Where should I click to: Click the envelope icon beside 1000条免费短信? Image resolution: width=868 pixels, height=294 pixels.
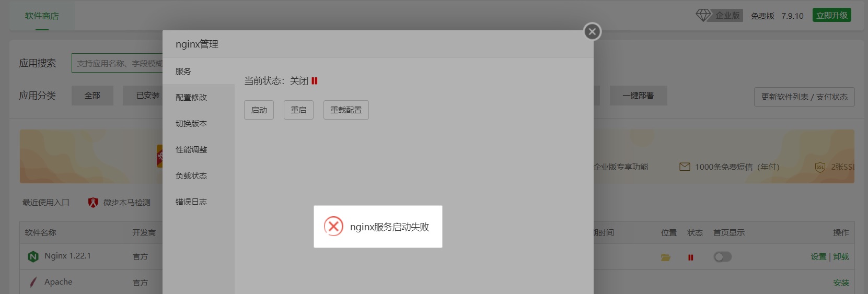(685, 167)
